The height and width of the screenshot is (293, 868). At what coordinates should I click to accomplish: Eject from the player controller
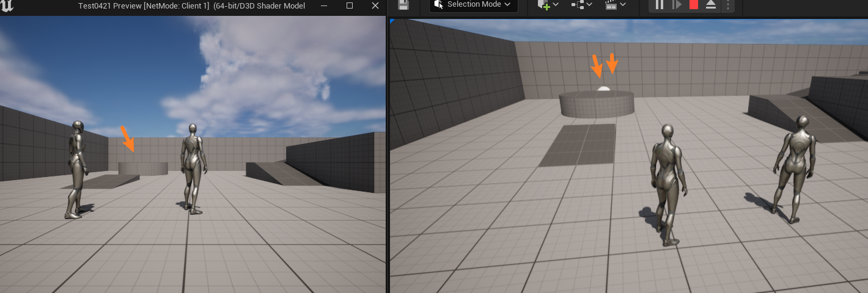(x=711, y=5)
